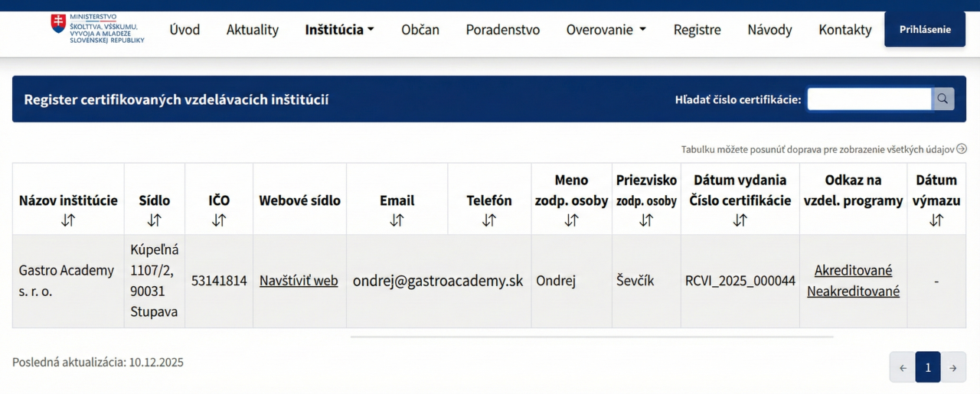This screenshot has width=980, height=394.
Task: Sort by Email column arrows
Action: pyautogui.click(x=397, y=220)
